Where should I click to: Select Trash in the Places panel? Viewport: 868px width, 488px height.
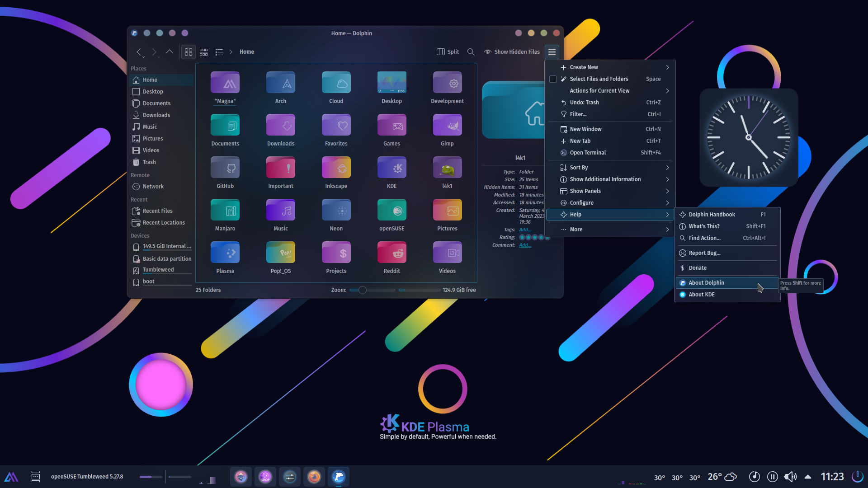(x=161, y=162)
